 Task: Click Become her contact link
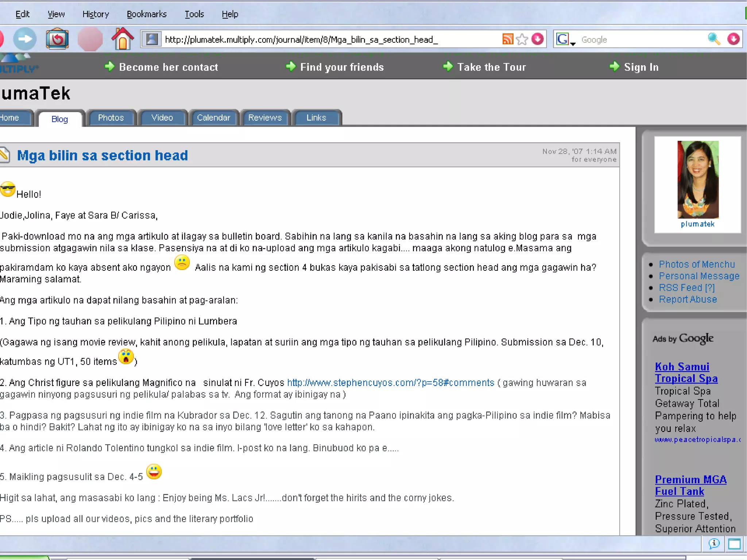(x=168, y=67)
